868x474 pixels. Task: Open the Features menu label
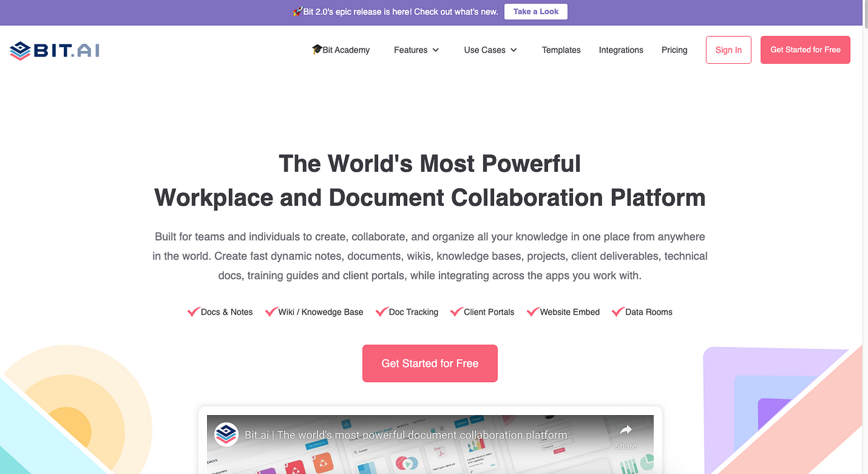click(x=410, y=50)
